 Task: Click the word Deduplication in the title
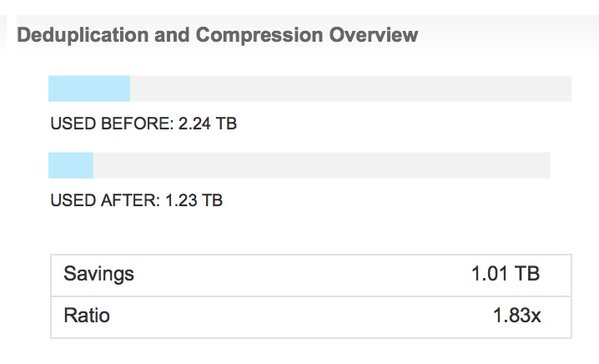click(83, 35)
